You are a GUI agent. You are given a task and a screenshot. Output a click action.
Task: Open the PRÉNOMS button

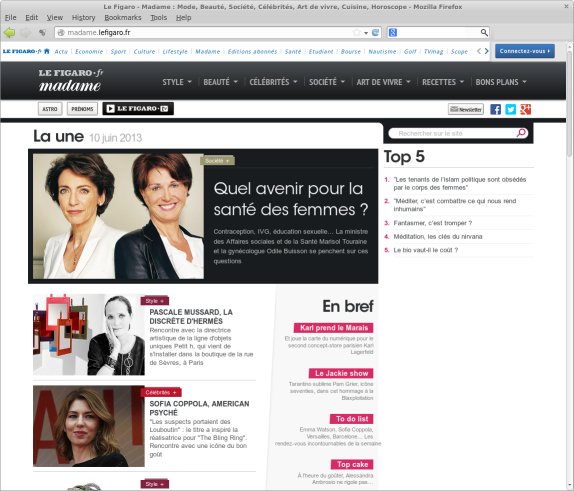click(82, 109)
